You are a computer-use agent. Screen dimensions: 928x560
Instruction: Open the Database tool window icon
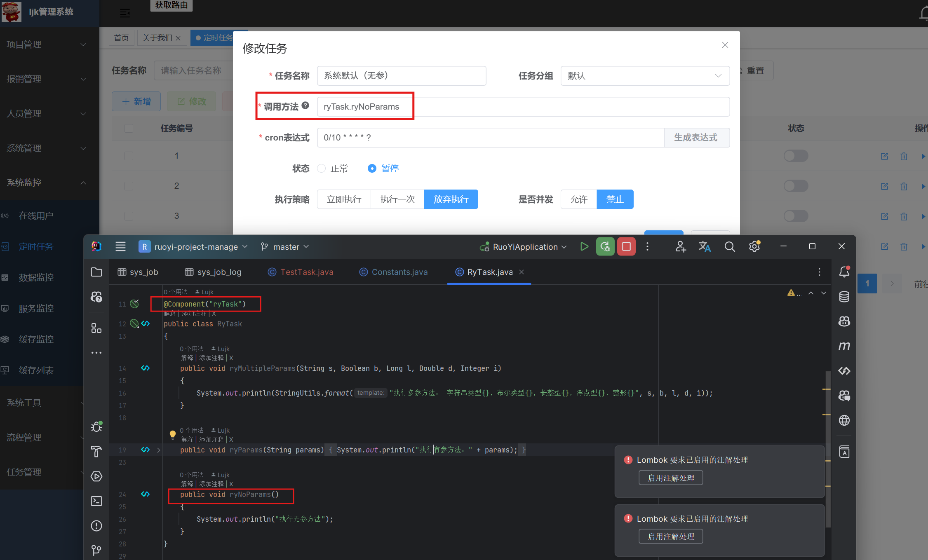tap(844, 297)
